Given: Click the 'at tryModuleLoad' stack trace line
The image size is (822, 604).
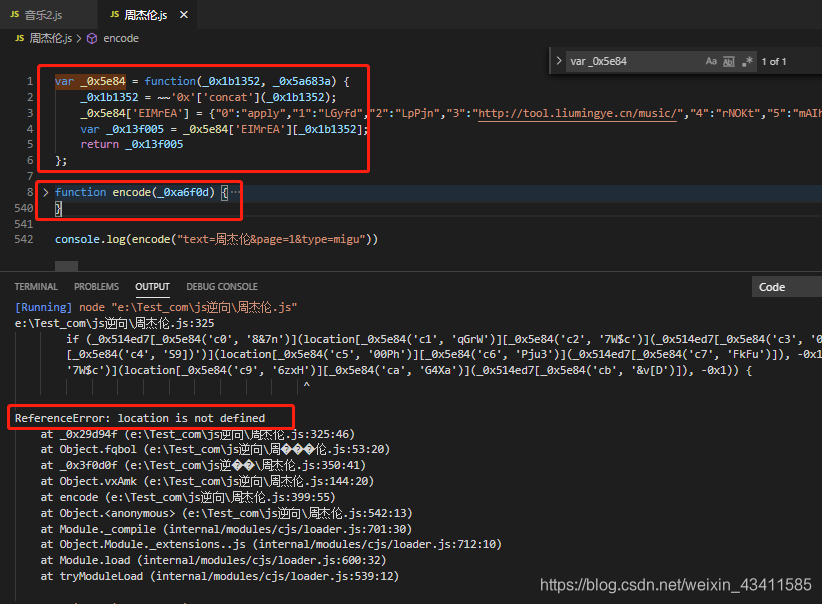Looking at the screenshot, I should tap(220, 576).
